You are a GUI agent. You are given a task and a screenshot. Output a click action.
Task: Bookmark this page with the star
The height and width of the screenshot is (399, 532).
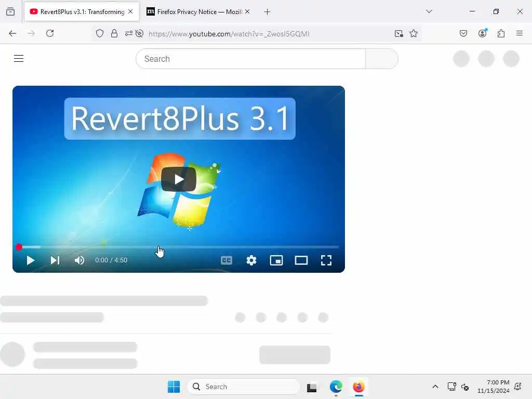click(x=413, y=33)
